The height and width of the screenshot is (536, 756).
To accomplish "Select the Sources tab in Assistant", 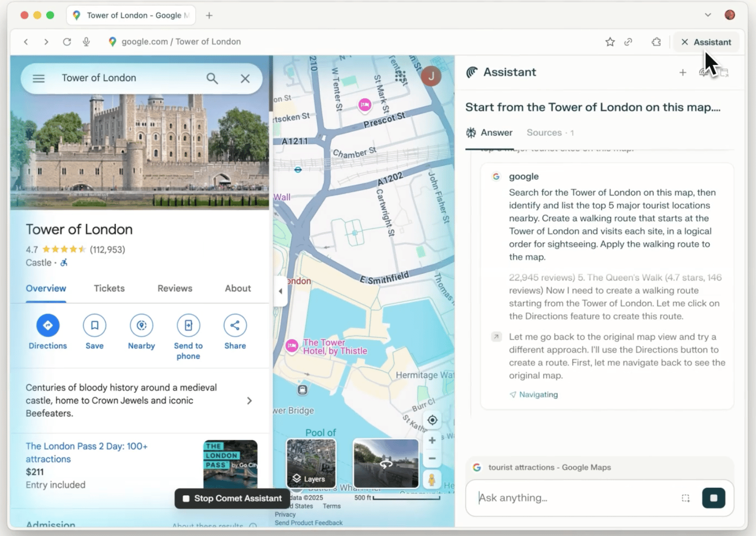I will [x=550, y=133].
